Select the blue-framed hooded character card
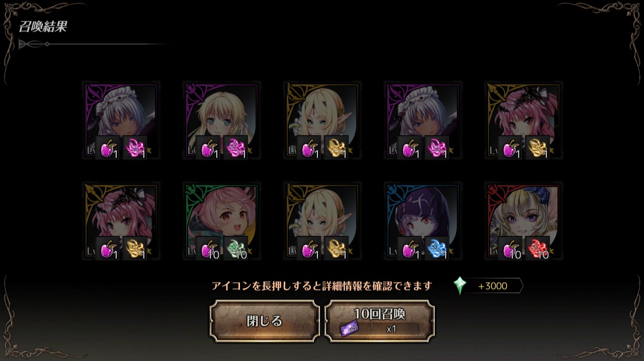The width and height of the screenshot is (644, 361). pyautogui.click(x=423, y=221)
